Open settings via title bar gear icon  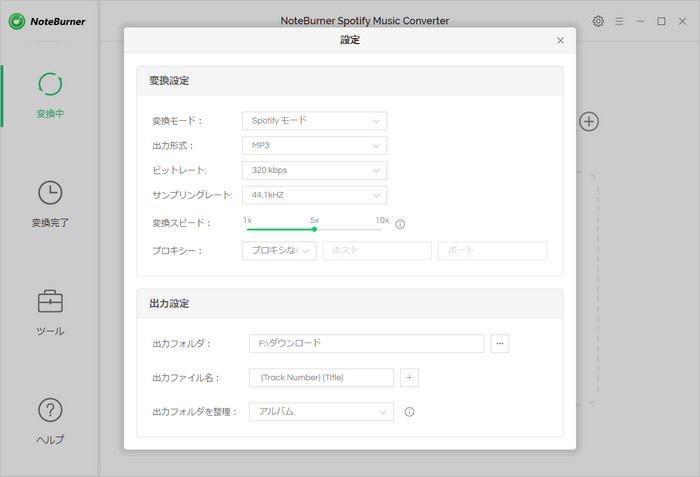[x=598, y=21]
